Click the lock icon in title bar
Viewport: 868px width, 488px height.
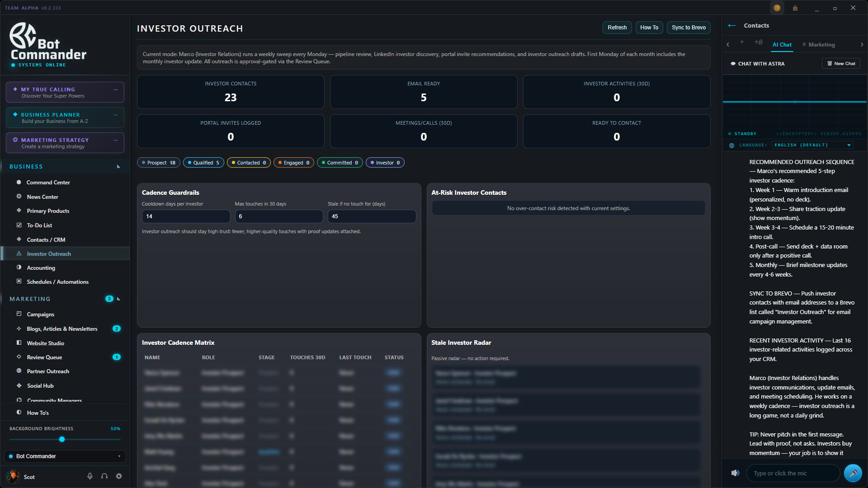pyautogui.click(x=795, y=8)
